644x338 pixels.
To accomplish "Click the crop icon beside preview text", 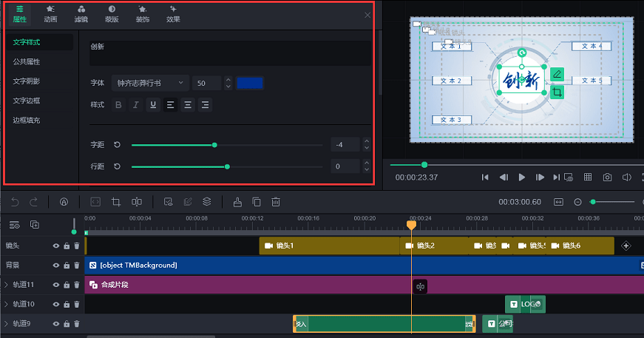I will click(x=557, y=92).
